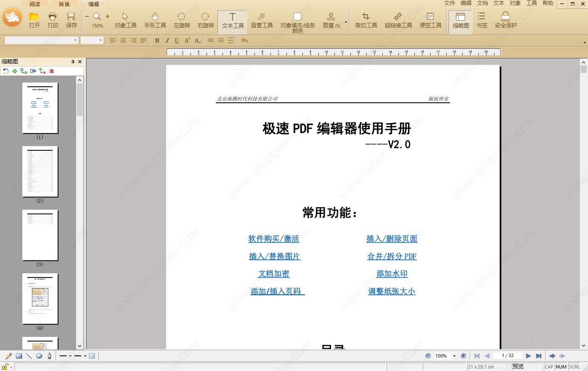Image resolution: width=588 pixels, height=371 pixels.
Task: Open the 插入/删除页面 link
Action: pos(392,239)
